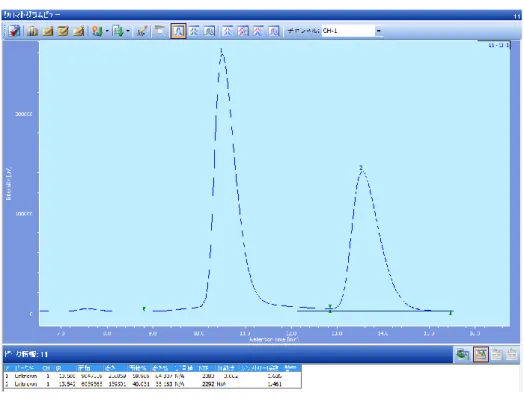
Task: Open the dropdown arrow beside the document green-arrow icon
Action: coord(128,31)
